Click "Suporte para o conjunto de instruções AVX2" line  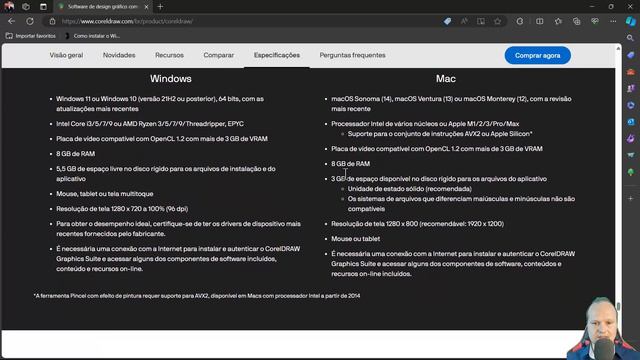[x=440, y=134]
